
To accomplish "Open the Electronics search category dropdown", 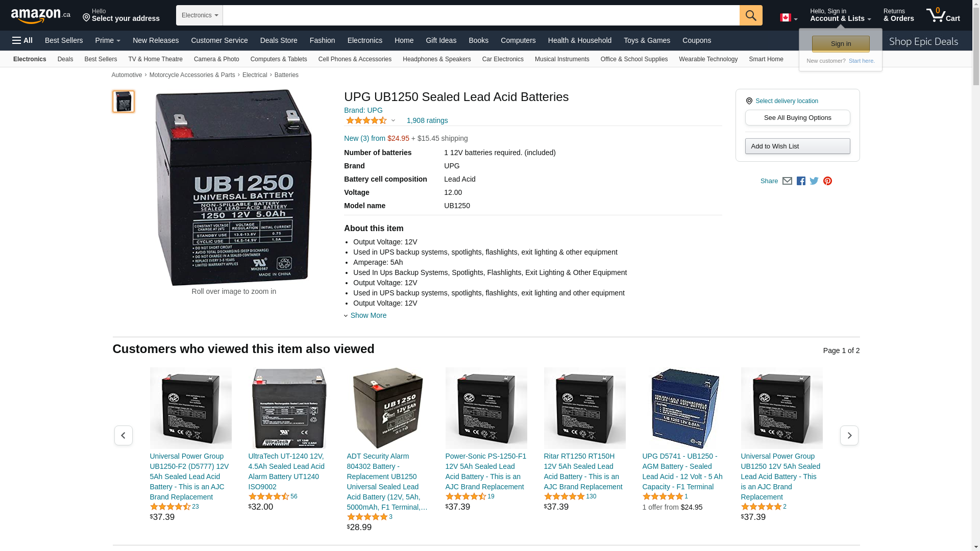I will point(200,15).
